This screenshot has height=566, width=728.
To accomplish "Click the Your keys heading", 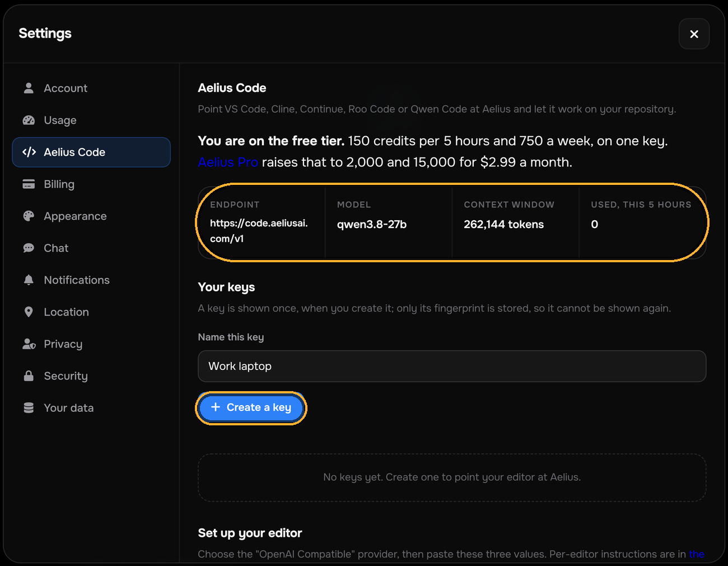I will coord(226,287).
